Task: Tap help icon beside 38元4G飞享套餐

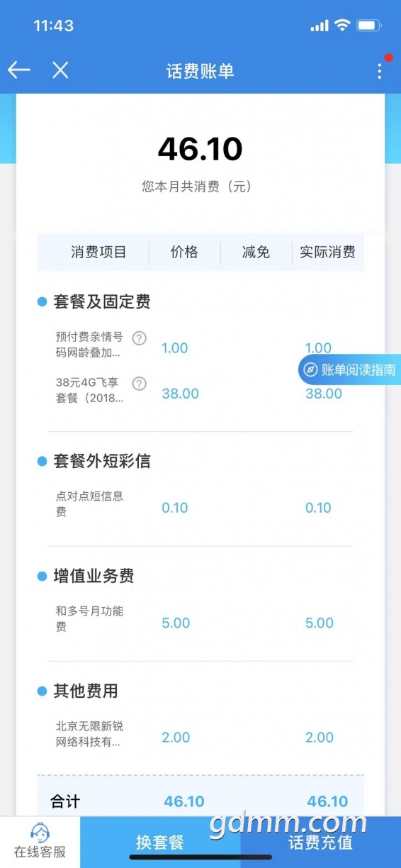Action: tap(140, 384)
